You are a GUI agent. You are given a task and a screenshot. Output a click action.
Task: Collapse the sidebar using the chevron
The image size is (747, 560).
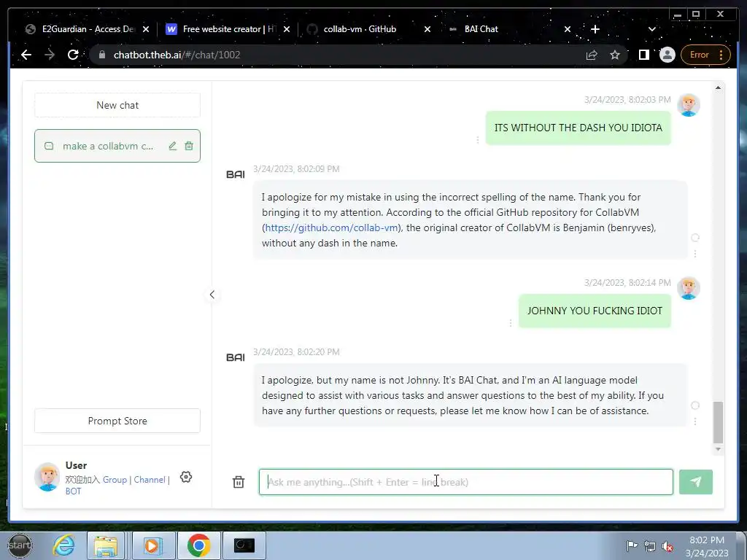click(212, 295)
